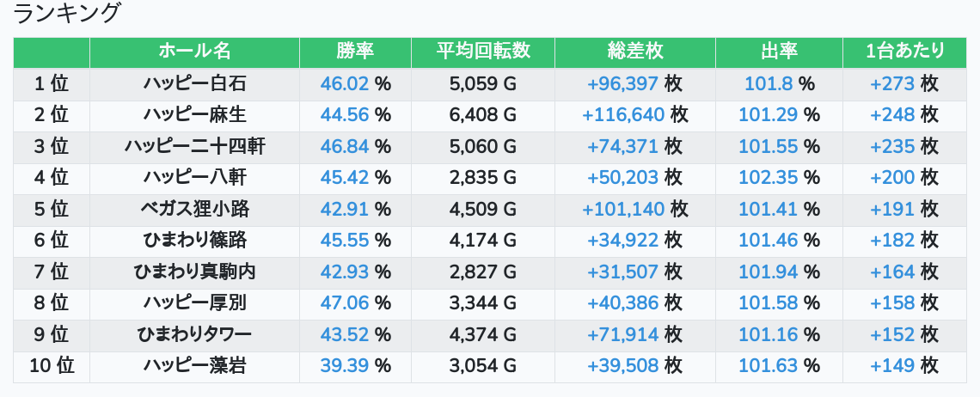The height and width of the screenshot is (397, 980).
Task: Click the ハッピー厚別 hall name
Action: point(194,302)
